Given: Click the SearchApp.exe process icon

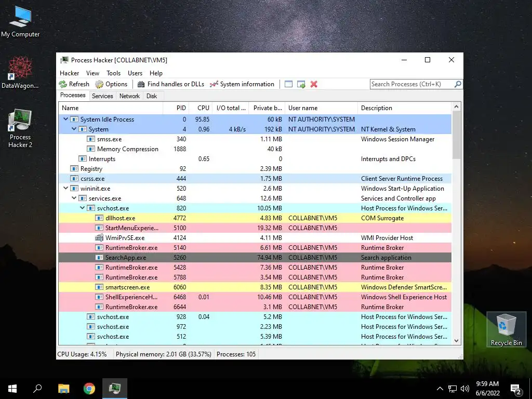Looking at the screenshot, I should point(99,258).
